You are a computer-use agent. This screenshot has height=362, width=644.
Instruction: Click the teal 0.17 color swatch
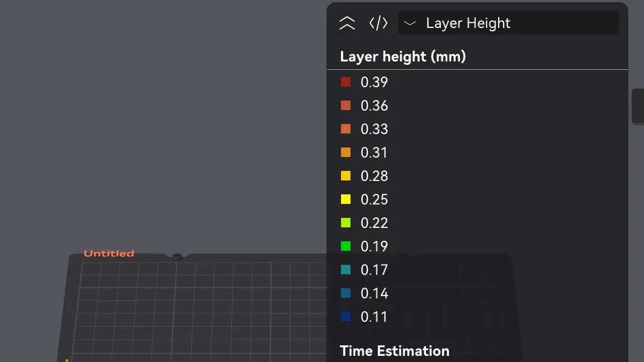coord(346,270)
